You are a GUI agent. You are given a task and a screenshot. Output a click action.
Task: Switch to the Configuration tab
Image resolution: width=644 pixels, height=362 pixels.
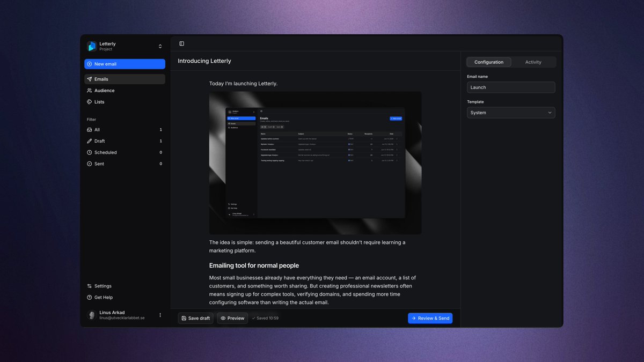(489, 62)
